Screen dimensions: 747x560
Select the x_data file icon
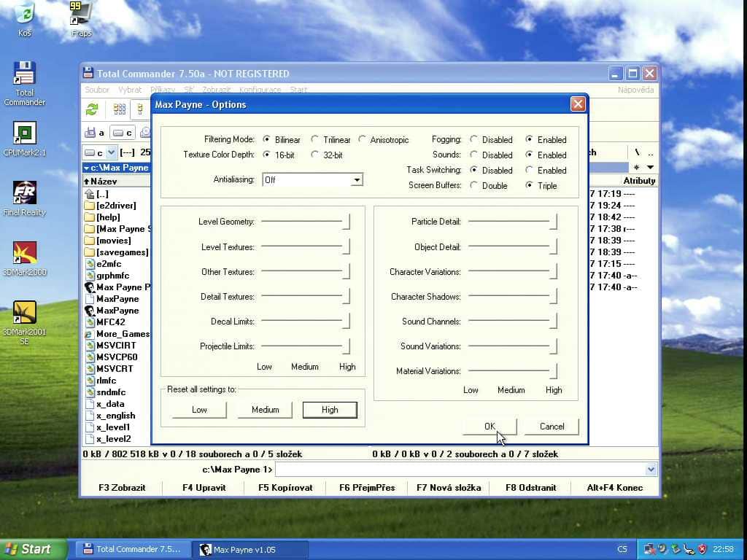(90, 404)
